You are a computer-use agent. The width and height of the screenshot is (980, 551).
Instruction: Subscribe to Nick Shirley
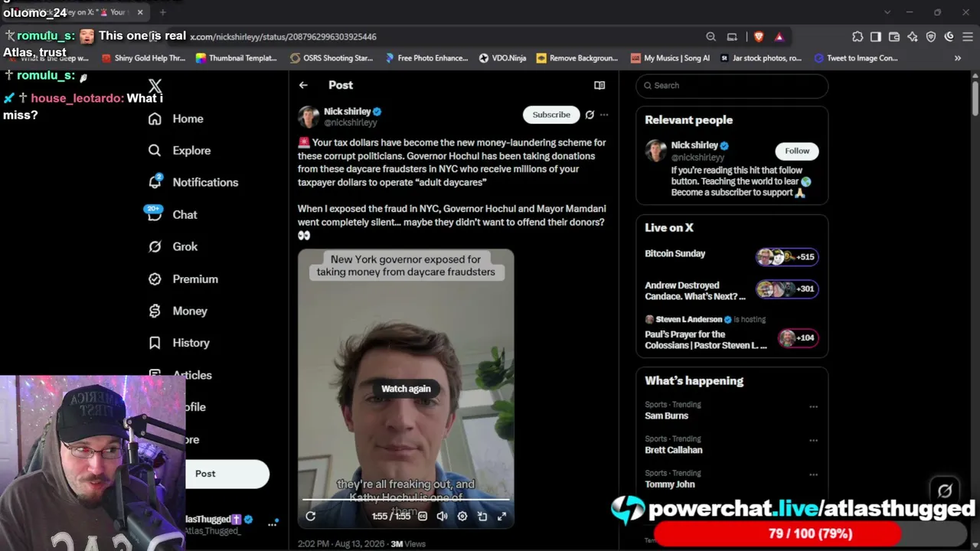(551, 115)
